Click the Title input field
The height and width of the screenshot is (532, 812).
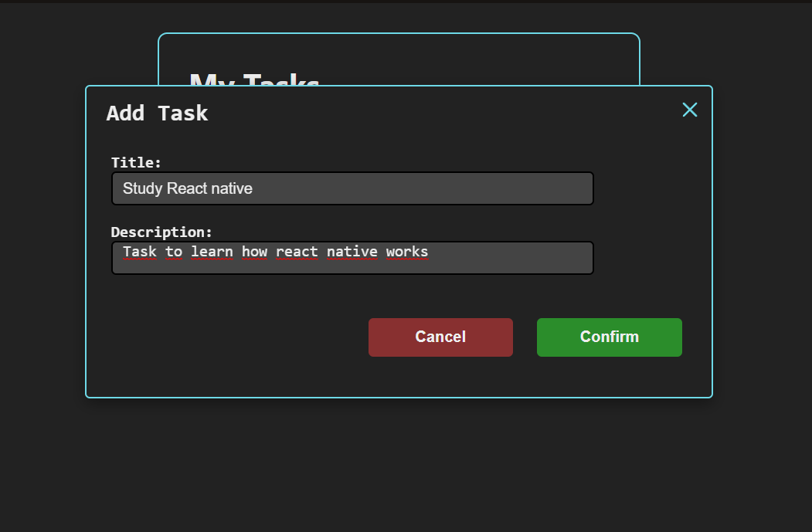[x=352, y=188]
